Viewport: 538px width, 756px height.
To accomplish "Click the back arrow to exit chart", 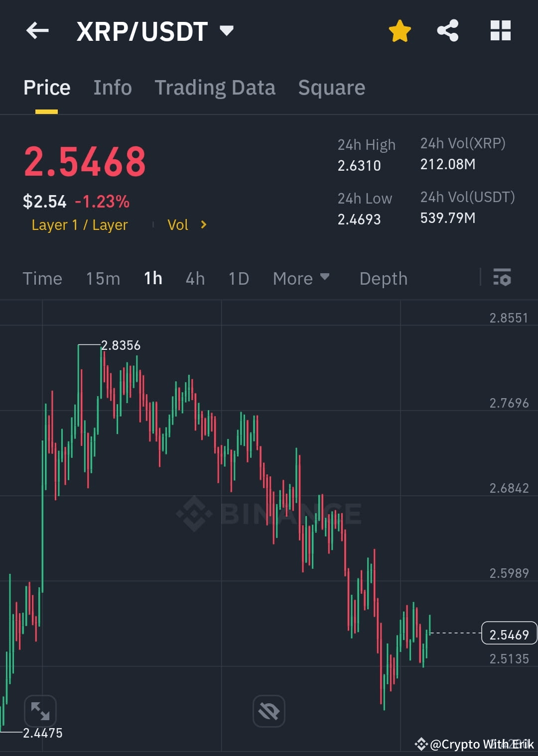I will pyautogui.click(x=37, y=31).
